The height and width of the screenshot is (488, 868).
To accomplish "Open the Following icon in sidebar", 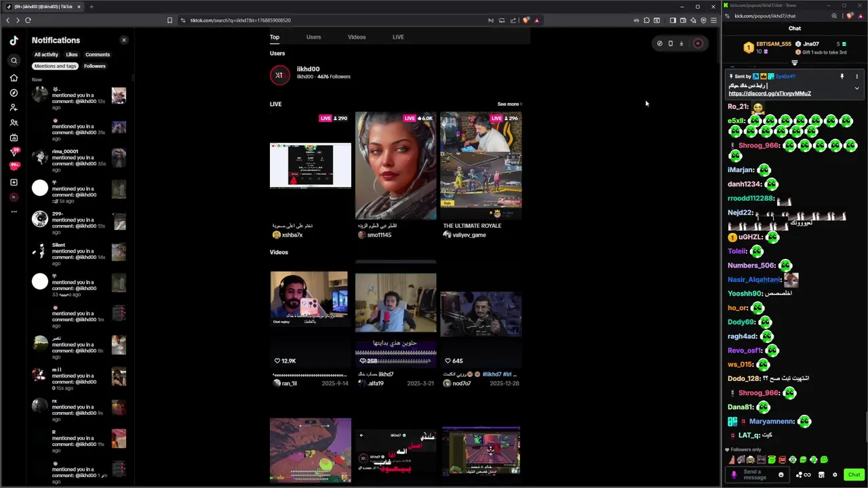I will [14, 108].
